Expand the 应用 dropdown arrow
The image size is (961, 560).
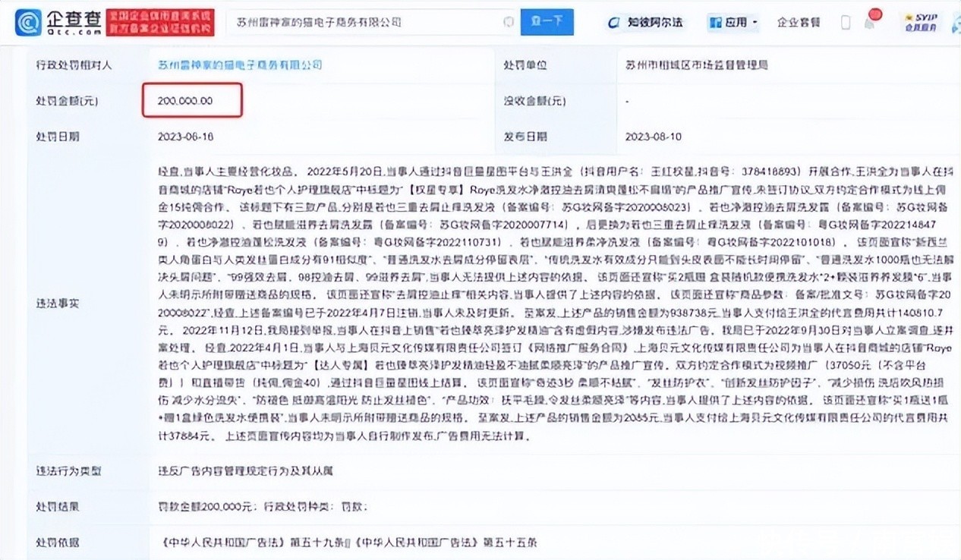click(755, 23)
